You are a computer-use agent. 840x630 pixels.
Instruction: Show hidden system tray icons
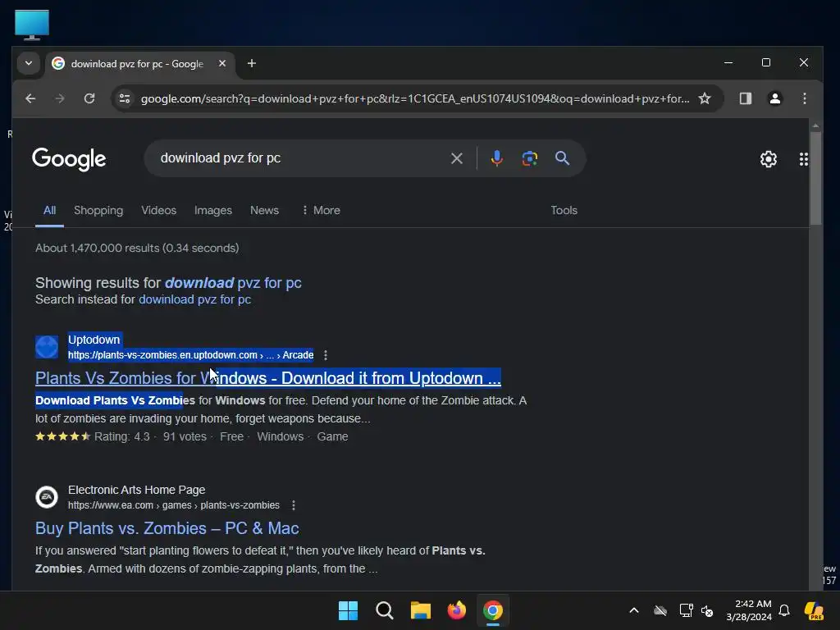(x=634, y=610)
